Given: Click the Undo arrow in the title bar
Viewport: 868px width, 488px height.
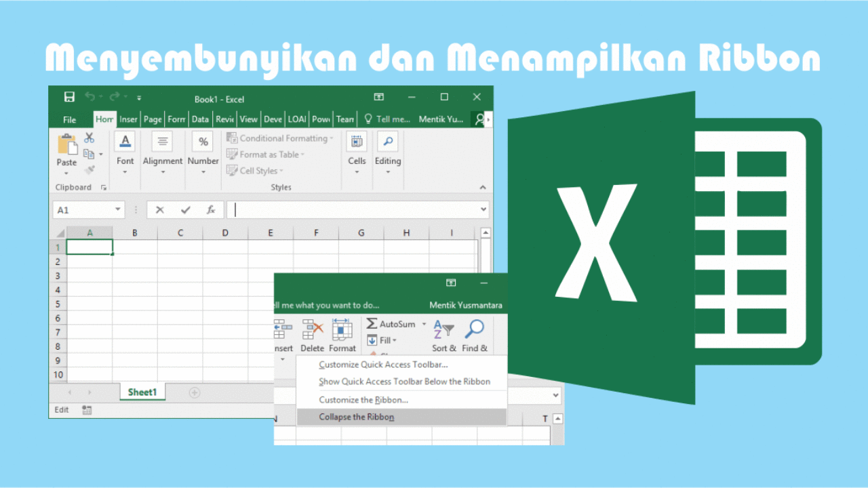Looking at the screenshot, I should (90, 97).
